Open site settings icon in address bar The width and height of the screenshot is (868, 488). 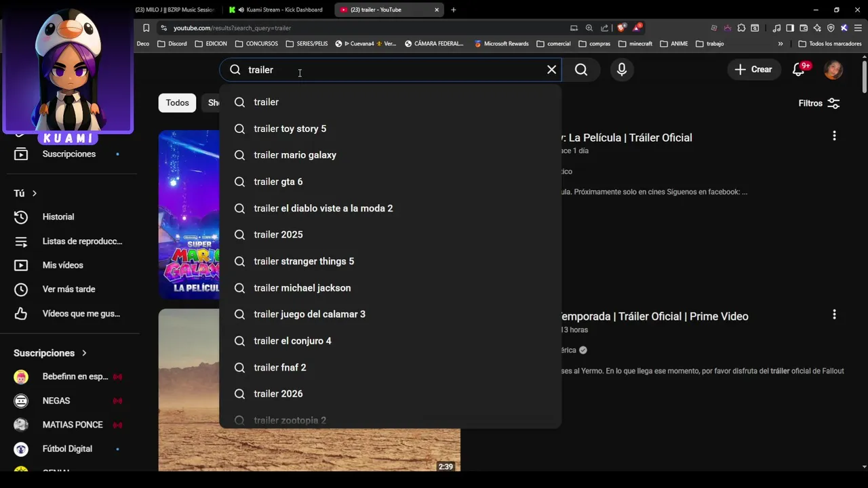163,28
